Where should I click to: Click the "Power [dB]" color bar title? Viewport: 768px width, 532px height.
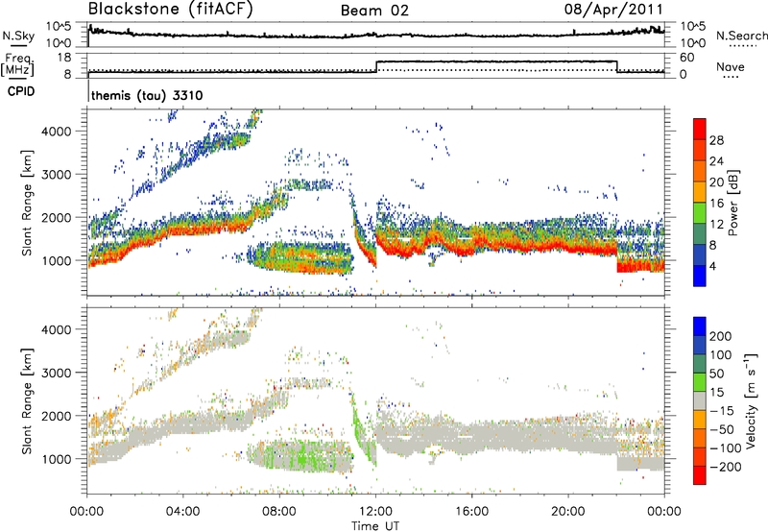click(x=733, y=203)
